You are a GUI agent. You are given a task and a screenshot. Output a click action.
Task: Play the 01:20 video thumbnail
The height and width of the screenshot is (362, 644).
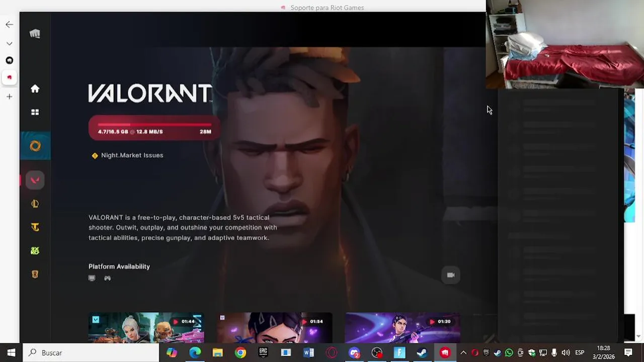click(x=403, y=327)
